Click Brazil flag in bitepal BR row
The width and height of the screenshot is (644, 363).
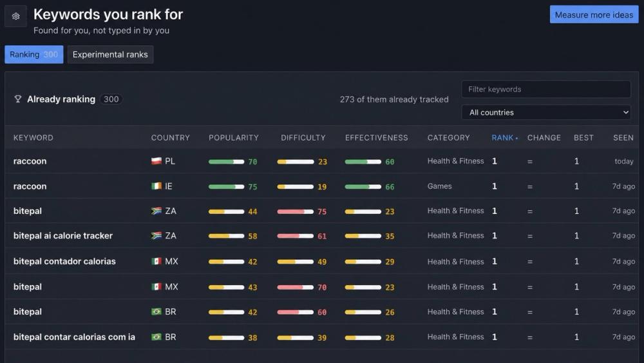(156, 311)
